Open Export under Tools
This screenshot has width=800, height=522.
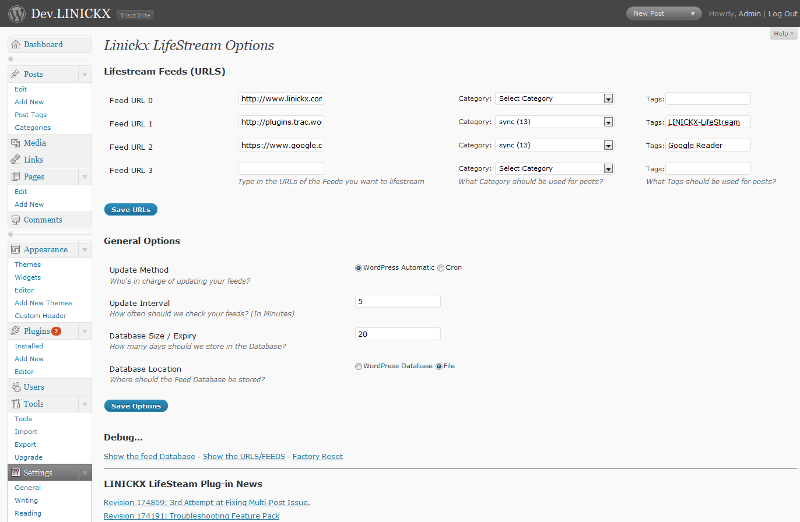26,444
